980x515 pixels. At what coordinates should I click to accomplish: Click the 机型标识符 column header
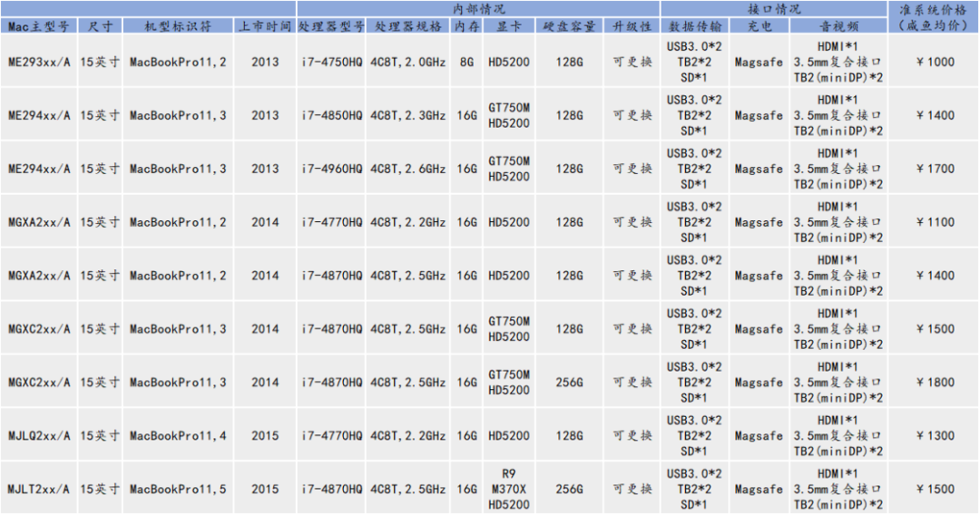point(178,26)
